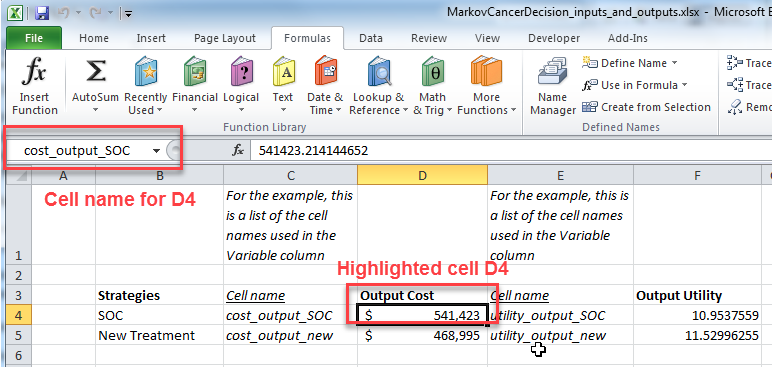This screenshot has width=773, height=369.
Task: Click the Redo arrow icon
Action: coord(97,13)
